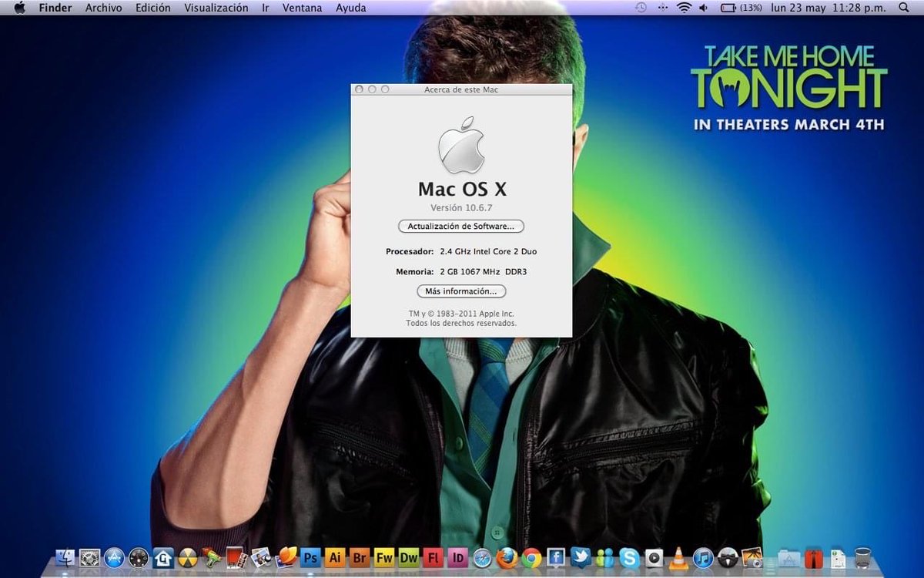This screenshot has width=924, height=578.
Task: Click the Más información button
Action: tap(460, 291)
